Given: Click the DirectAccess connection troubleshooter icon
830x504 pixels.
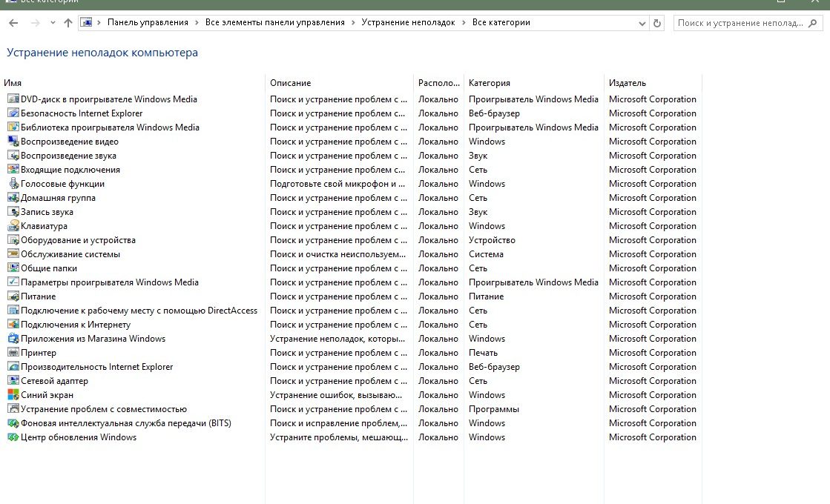Looking at the screenshot, I should [x=13, y=311].
